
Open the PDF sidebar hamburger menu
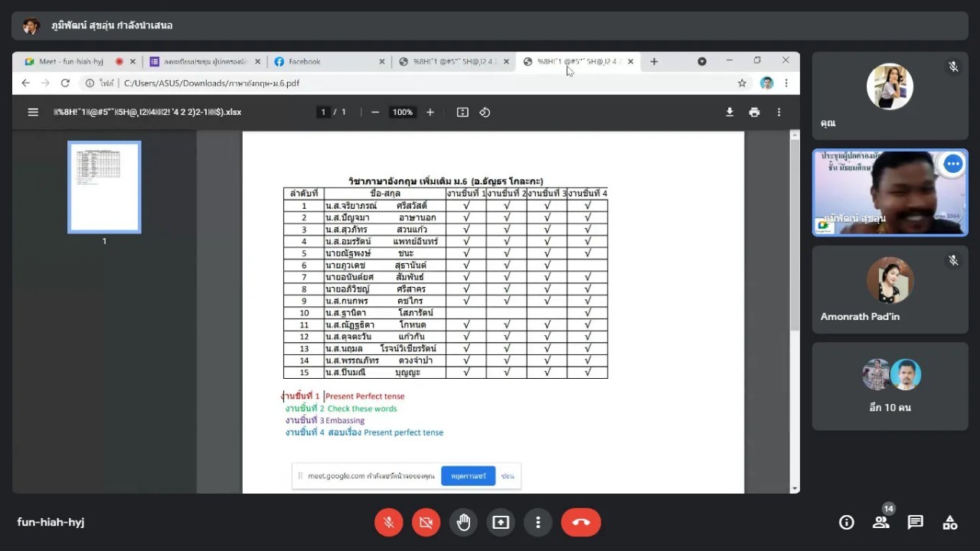tap(33, 112)
